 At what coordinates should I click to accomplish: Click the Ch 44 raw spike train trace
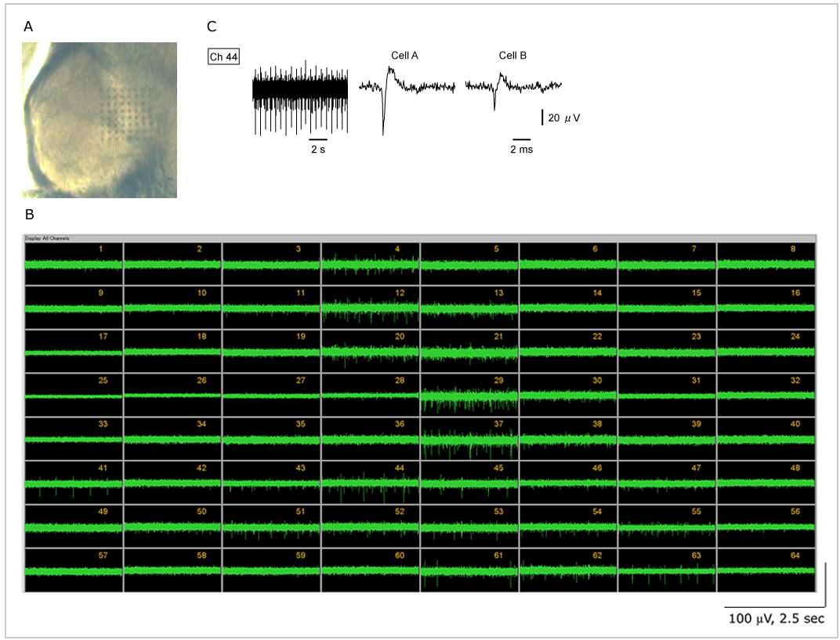click(x=300, y=92)
